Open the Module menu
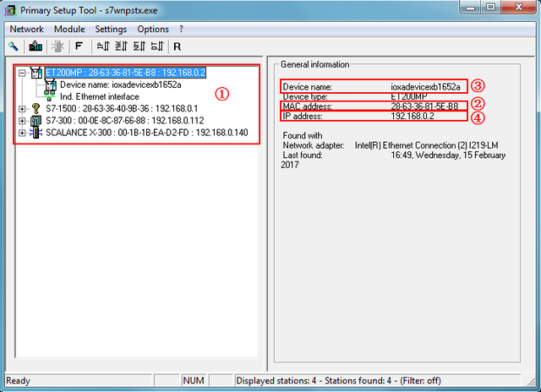 [69, 30]
